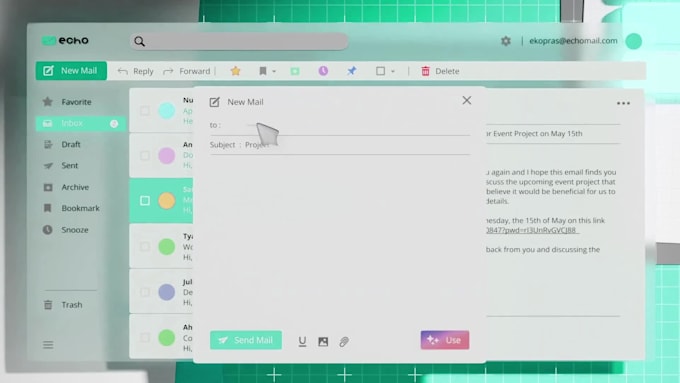Toggle underline formatting icon

tap(302, 341)
